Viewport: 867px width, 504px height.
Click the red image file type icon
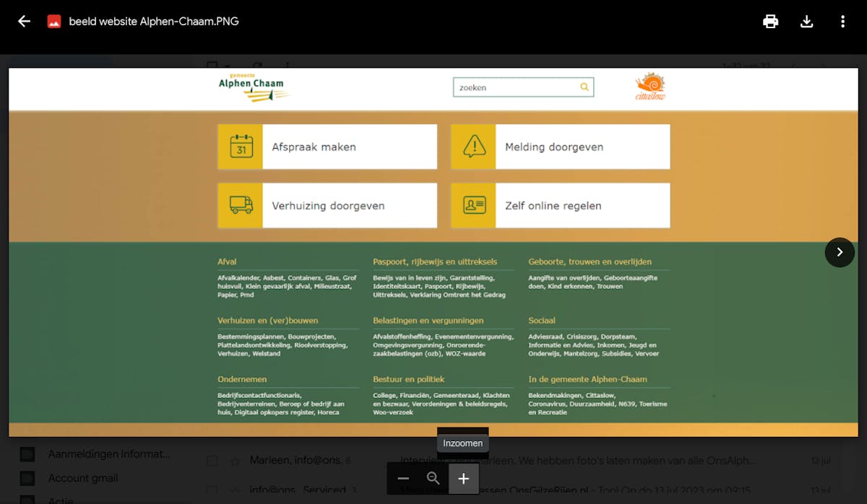(54, 22)
